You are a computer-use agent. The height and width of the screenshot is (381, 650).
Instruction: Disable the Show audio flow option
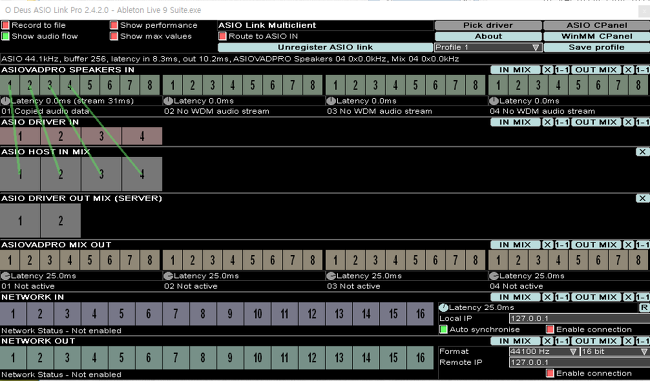pyautogui.click(x=5, y=36)
